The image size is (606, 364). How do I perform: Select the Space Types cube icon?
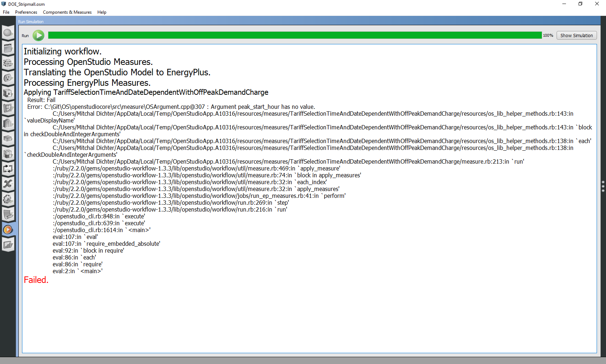tap(8, 93)
